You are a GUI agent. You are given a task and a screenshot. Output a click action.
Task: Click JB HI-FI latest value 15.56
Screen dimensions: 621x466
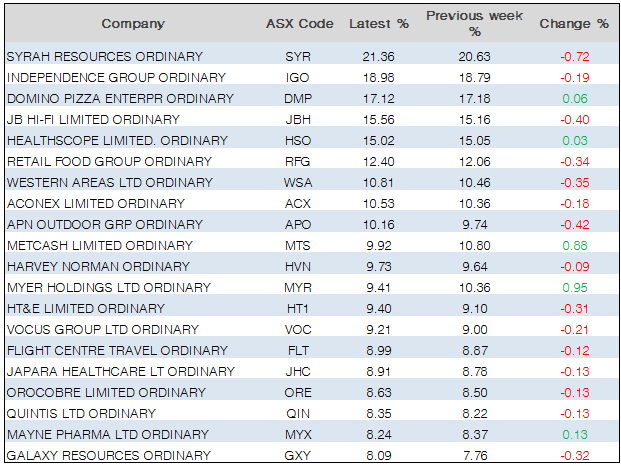[x=379, y=120]
